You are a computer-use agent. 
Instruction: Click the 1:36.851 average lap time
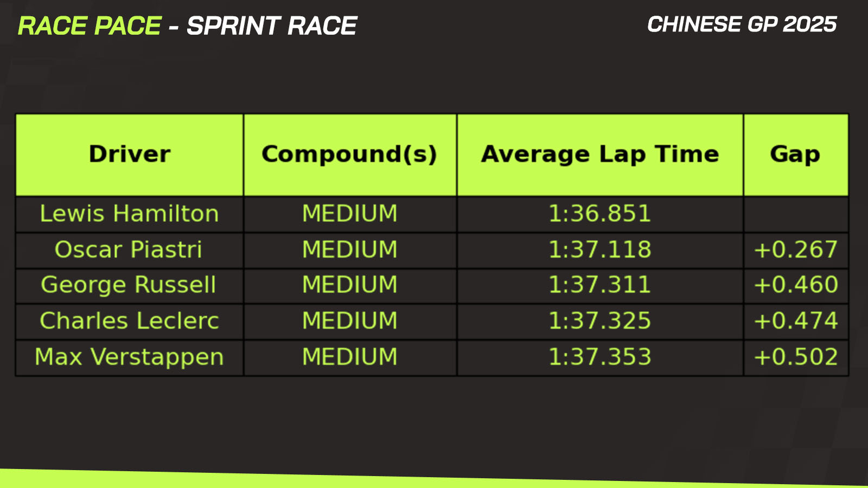click(600, 214)
